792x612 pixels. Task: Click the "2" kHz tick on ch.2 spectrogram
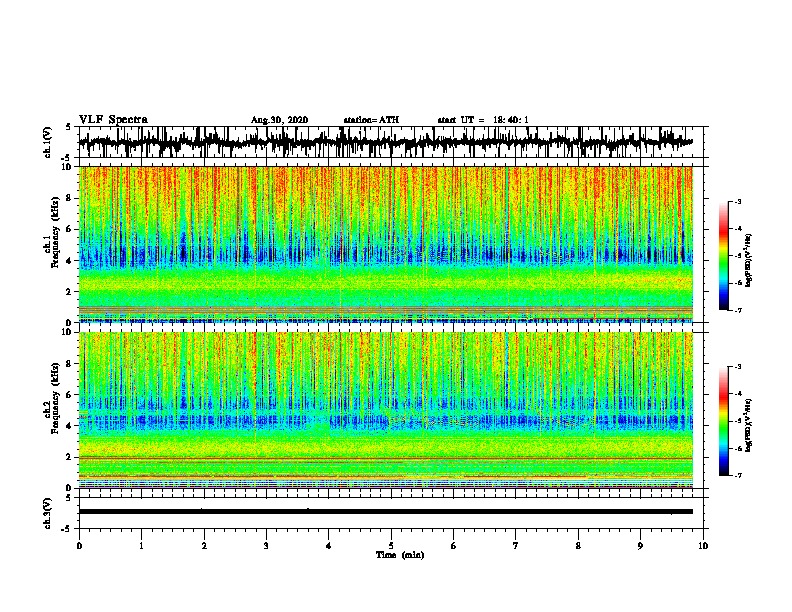[x=69, y=457]
